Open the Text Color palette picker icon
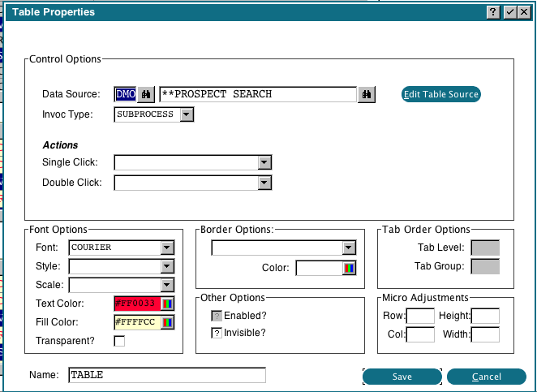Image resolution: width=537 pixels, height=392 pixels. click(168, 304)
